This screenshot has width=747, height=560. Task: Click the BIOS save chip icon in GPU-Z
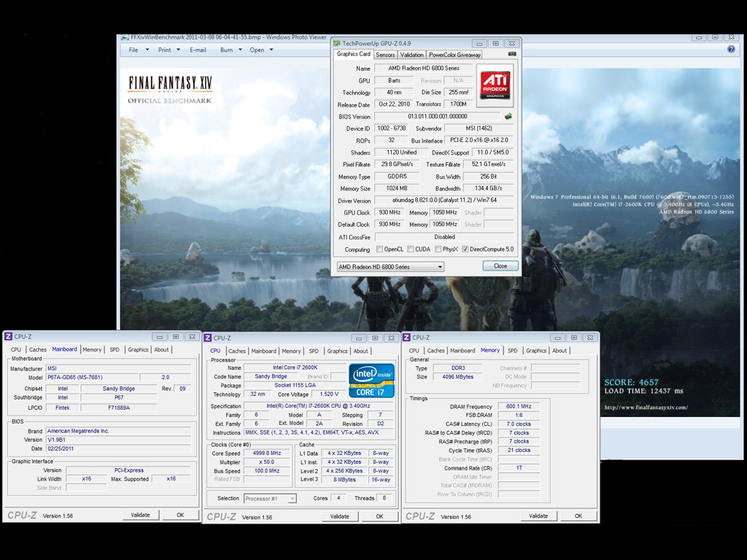(x=508, y=116)
